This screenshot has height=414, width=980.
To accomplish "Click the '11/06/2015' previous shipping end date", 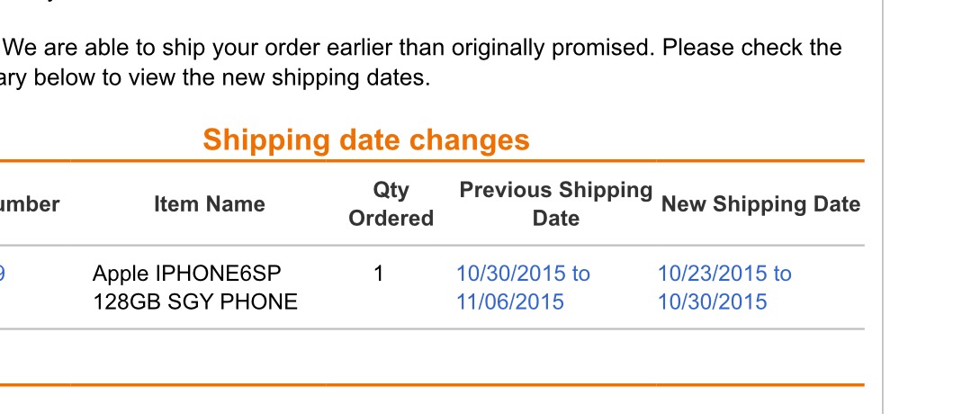I will [509, 301].
